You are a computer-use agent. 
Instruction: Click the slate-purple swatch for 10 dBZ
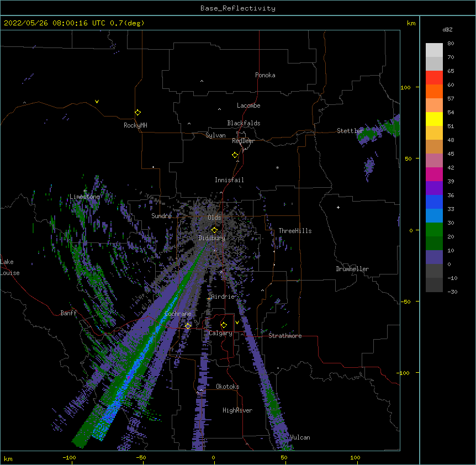click(434, 257)
